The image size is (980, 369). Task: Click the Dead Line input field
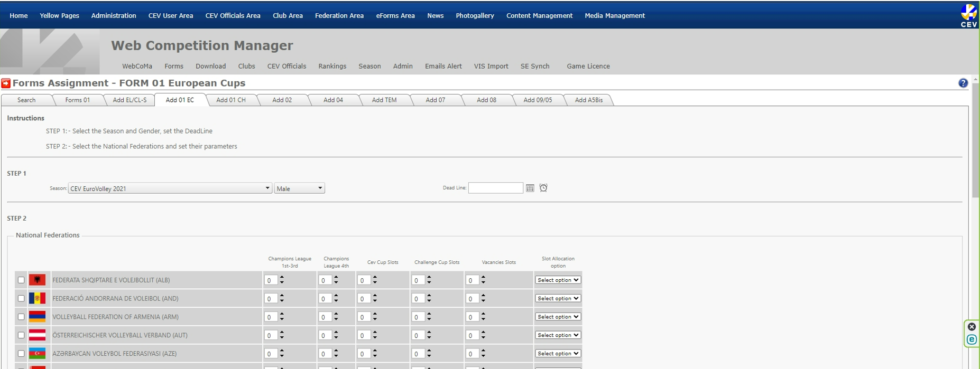[x=496, y=188]
